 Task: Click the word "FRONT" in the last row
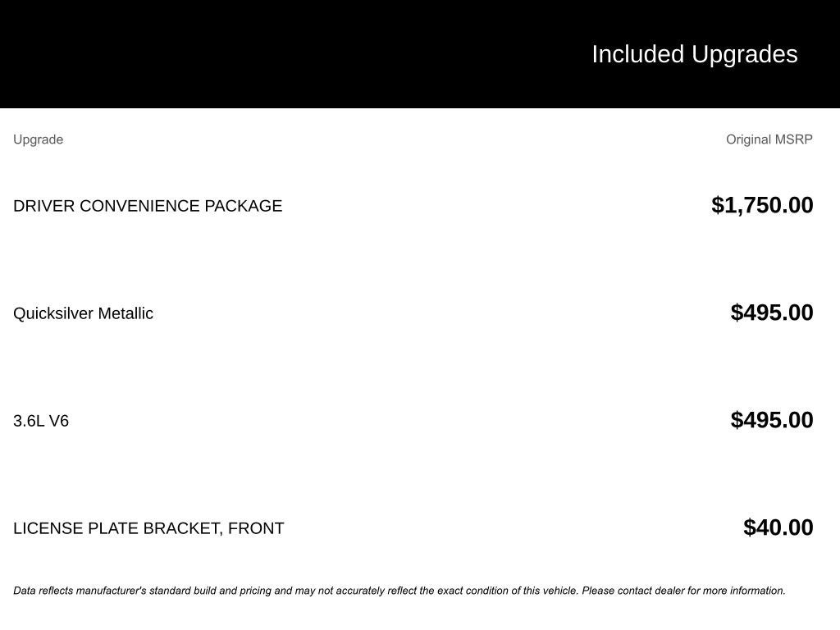(256, 528)
